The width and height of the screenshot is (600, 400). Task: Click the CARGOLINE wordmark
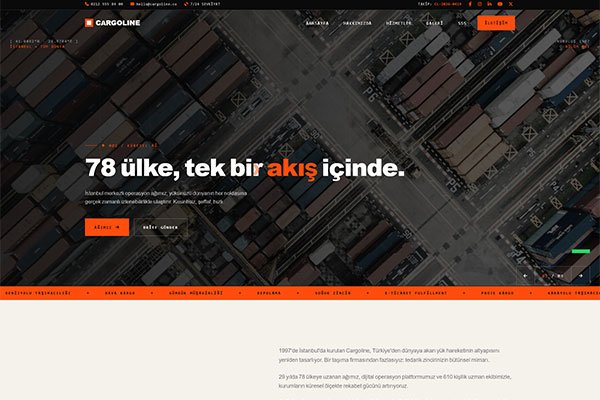(118, 23)
